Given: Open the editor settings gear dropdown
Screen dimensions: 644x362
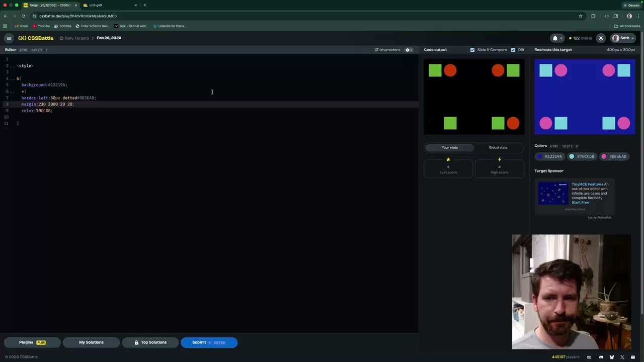Looking at the screenshot, I should tap(409, 50).
